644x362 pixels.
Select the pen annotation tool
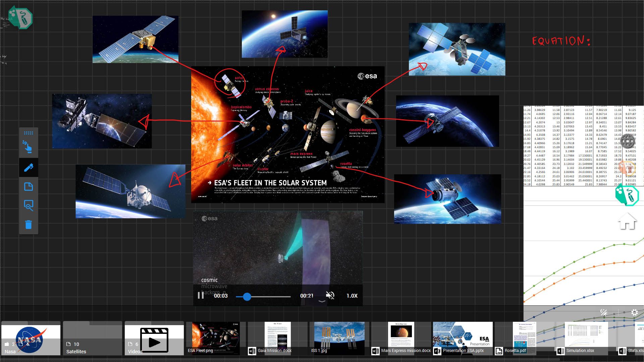click(x=29, y=167)
